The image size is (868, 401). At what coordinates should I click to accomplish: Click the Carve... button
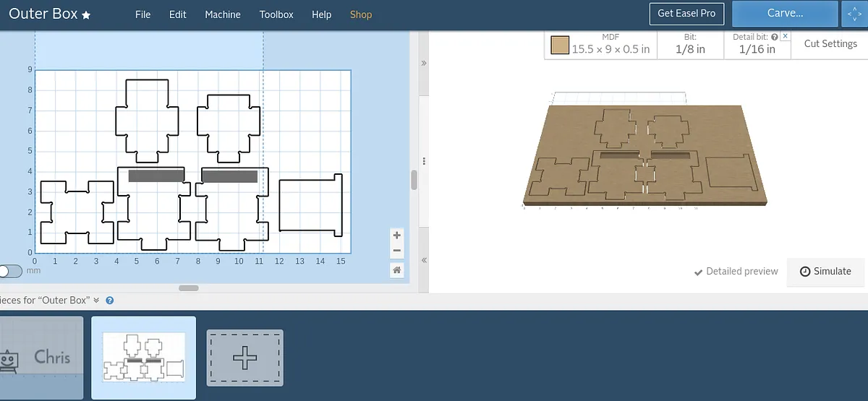point(785,14)
